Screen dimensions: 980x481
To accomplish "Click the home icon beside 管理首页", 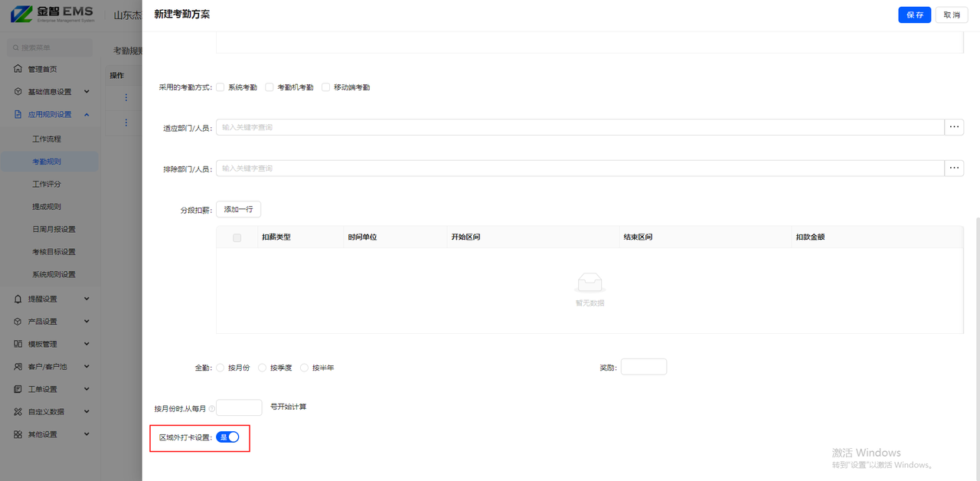I will (18, 69).
